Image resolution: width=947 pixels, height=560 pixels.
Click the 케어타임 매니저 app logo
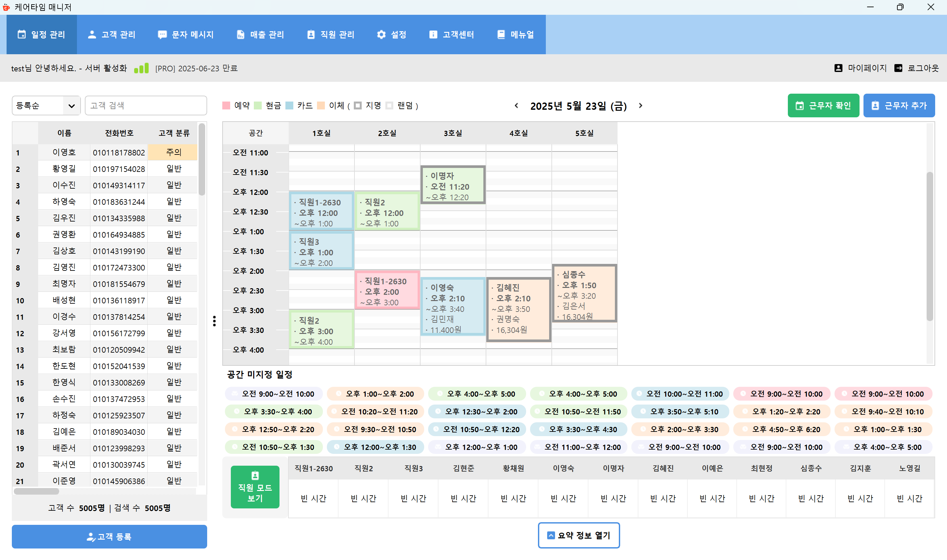[6, 7]
